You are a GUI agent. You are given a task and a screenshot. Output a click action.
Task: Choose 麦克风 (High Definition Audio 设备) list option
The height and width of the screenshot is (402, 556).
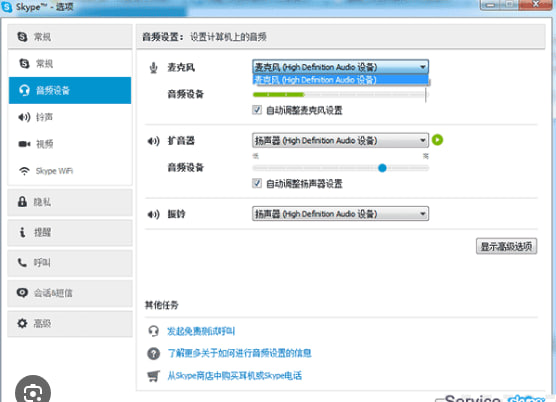[340, 80]
